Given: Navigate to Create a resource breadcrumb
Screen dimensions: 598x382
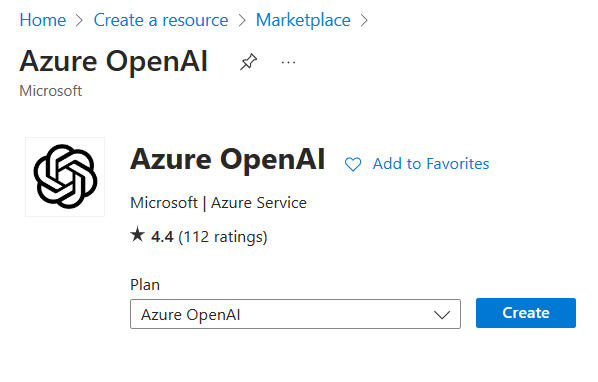Looking at the screenshot, I should tap(161, 20).
